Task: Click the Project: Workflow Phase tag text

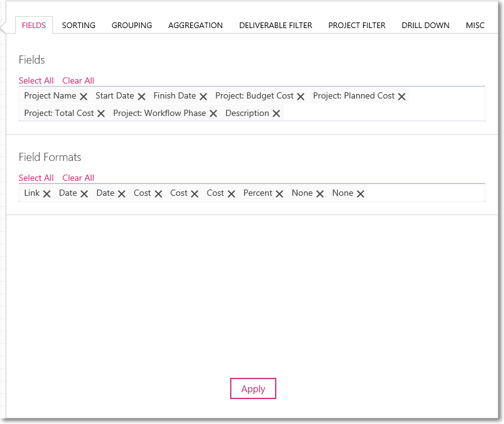Action: point(160,113)
